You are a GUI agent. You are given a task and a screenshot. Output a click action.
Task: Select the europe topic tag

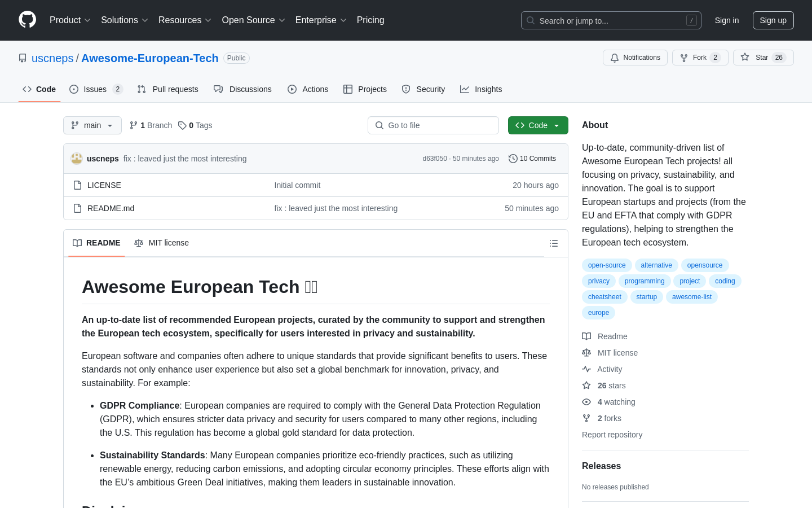[x=598, y=313]
